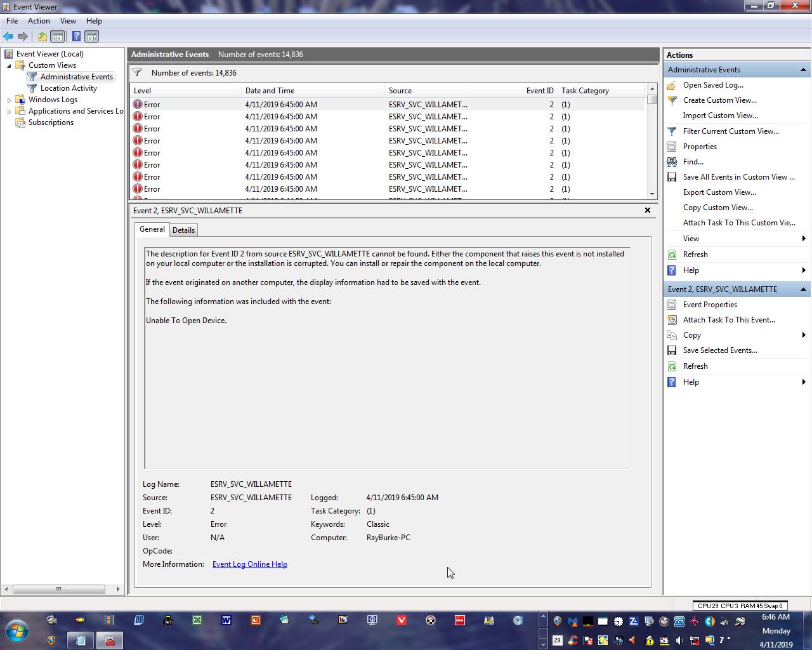The height and width of the screenshot is (650, 812).
Task: Open the Event Log Online Help link
Action: click(249, 564)
